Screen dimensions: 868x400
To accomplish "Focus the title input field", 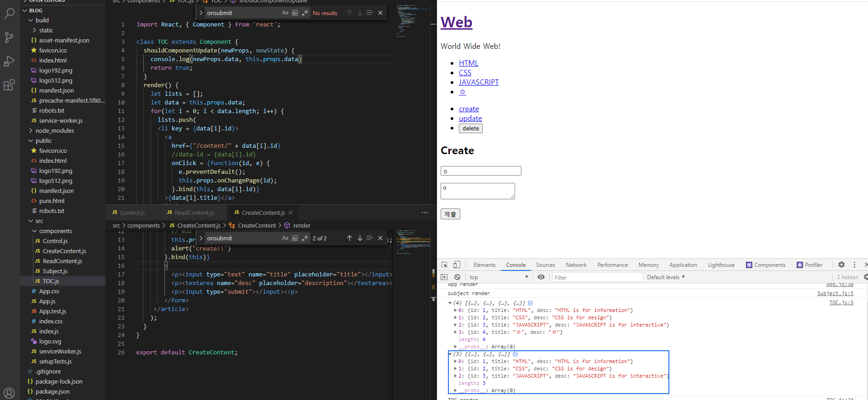I will pyautogui.click(x=481, y=171).
